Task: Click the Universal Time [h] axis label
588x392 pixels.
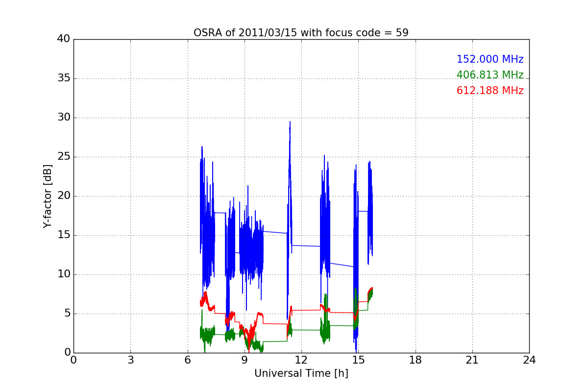Action: pyautogui.click(x=301, y=373)
